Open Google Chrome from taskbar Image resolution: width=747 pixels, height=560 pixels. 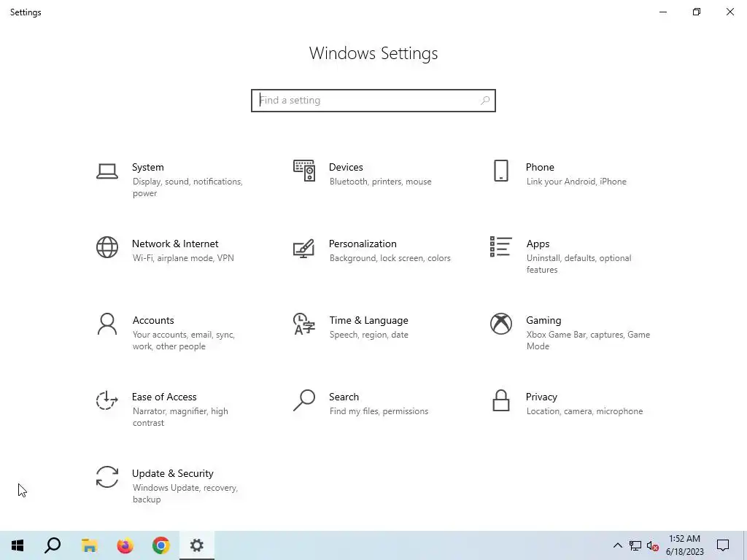(161, 545)
